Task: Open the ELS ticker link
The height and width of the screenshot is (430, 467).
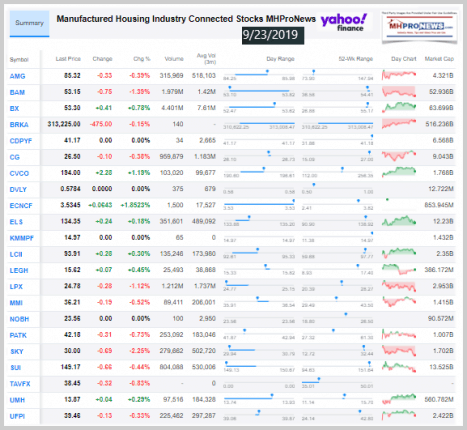Action: (16, 222)
